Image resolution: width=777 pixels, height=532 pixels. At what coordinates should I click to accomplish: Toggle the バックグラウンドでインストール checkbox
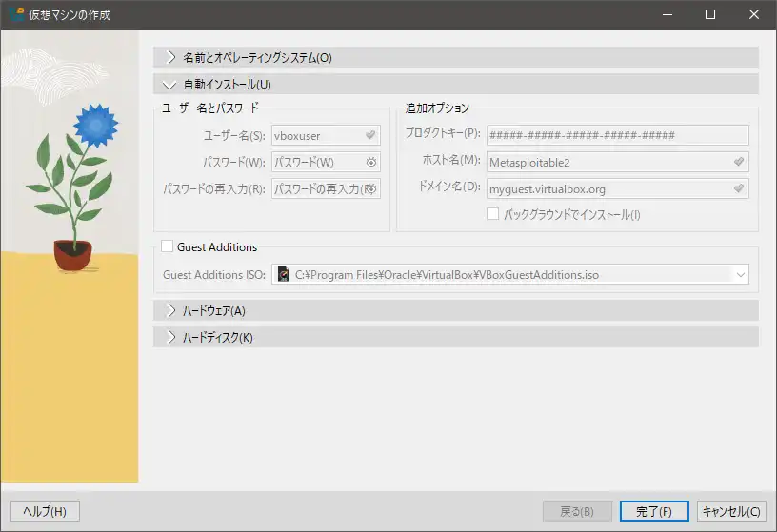(493, 214)
